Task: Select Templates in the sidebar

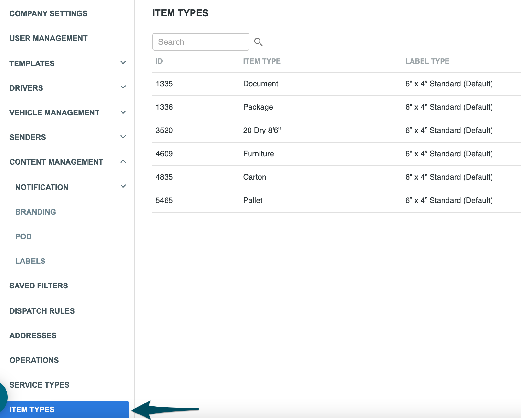Action: [32, 64]
